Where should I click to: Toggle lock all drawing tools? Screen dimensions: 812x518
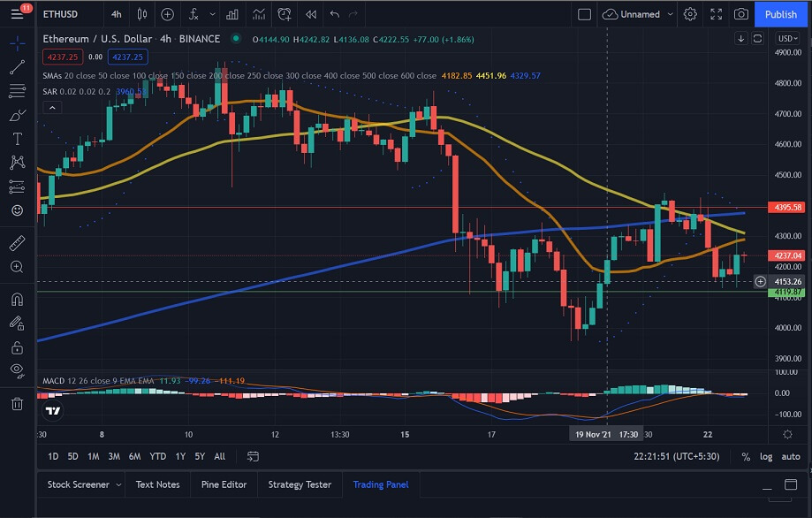point(17,347)
